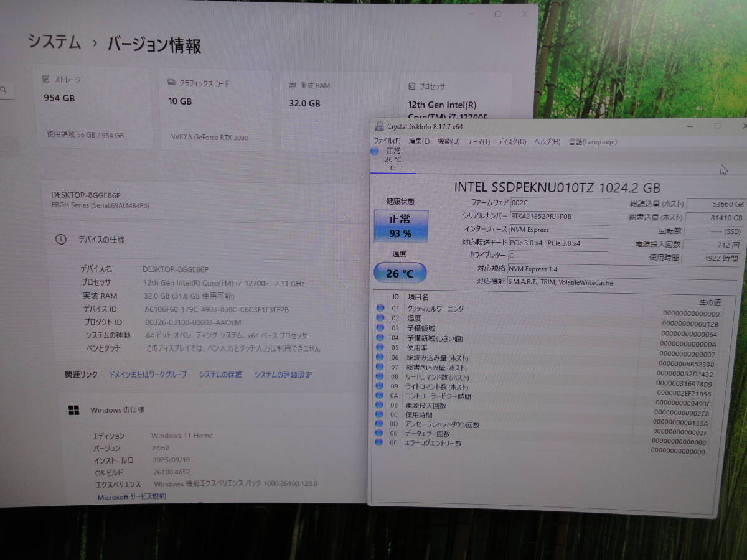The height and width of the screenshot is (560, 747).
Task: Open the グラフィックス カード 10 GB card
Action: [215, 110]
